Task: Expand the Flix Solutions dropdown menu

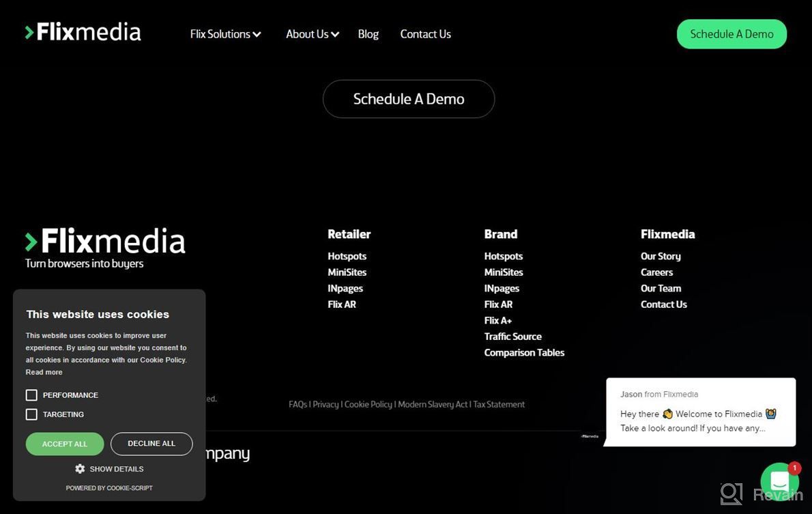Action: point(225,34)
